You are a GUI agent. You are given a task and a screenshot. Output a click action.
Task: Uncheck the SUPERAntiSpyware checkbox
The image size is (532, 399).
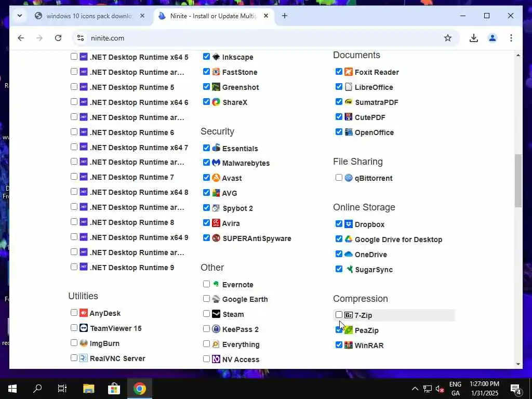(x=206, y=238)
